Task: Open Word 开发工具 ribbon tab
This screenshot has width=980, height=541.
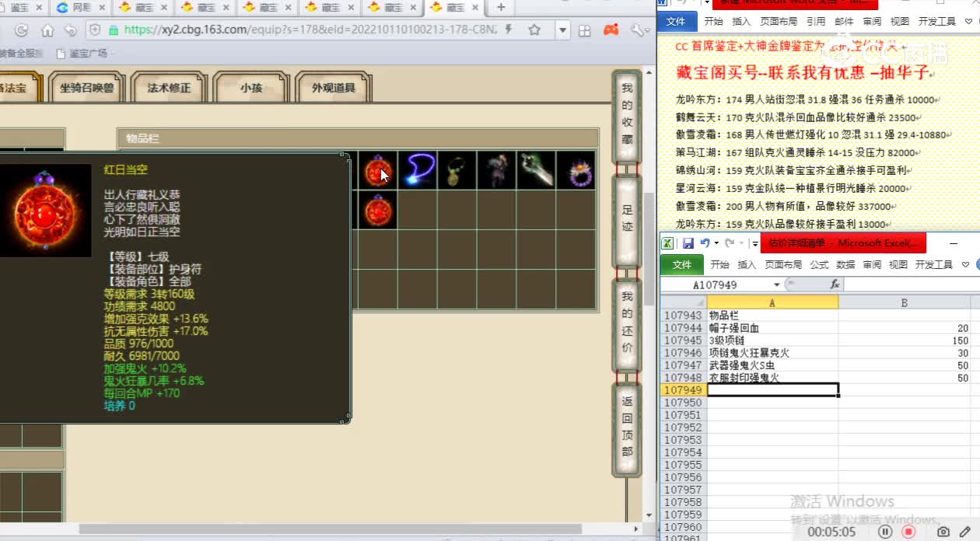Action: pos(937,22)
